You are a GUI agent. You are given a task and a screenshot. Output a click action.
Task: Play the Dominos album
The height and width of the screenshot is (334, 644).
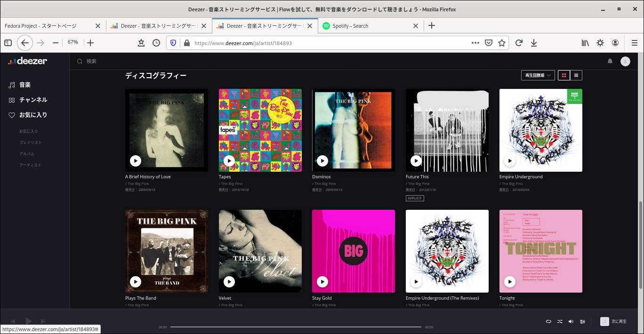pyautogui.click(x=322, y=161)
